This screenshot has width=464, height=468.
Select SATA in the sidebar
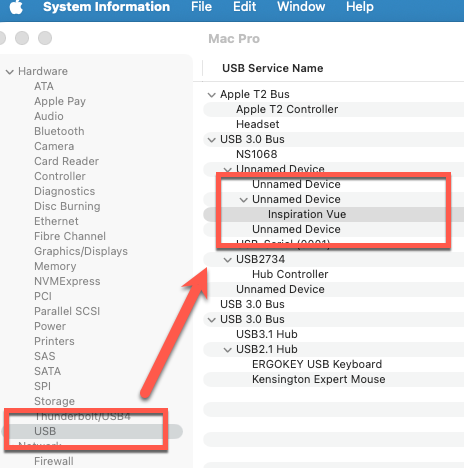coord(48,371)
